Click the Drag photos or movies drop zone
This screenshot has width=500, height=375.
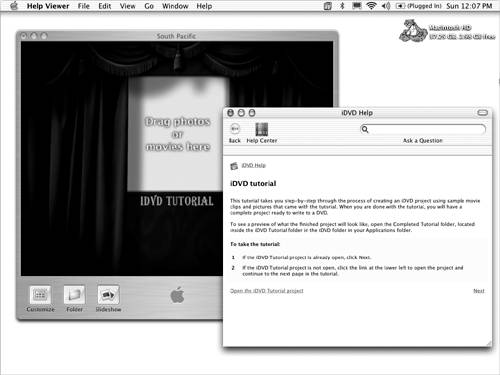click(177, 134)
